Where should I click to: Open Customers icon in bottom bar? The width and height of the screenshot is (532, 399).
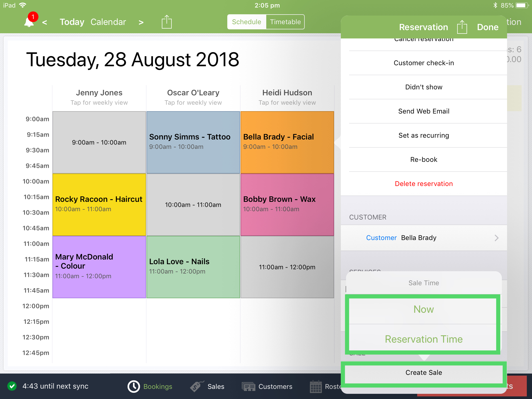click(x=249, y=387)
